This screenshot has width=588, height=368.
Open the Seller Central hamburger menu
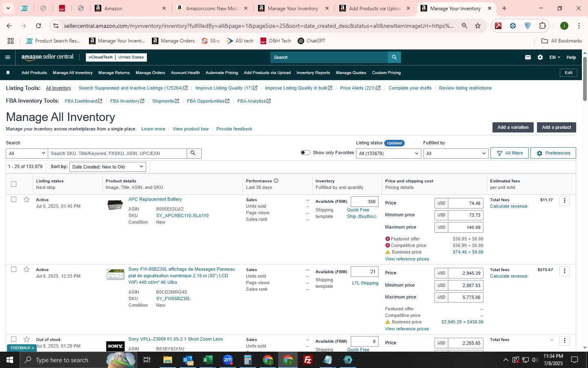click(x=8, y=57)
